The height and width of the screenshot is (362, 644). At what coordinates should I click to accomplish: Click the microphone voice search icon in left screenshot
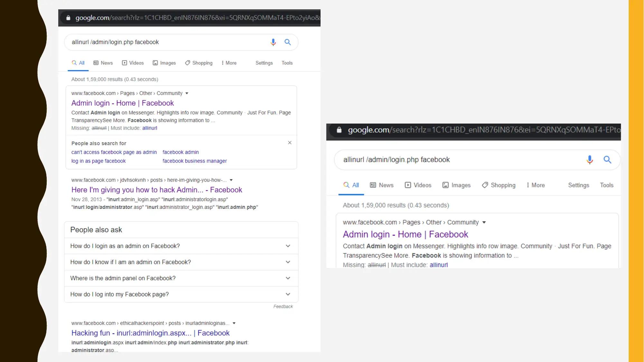[x=273, y=42]
